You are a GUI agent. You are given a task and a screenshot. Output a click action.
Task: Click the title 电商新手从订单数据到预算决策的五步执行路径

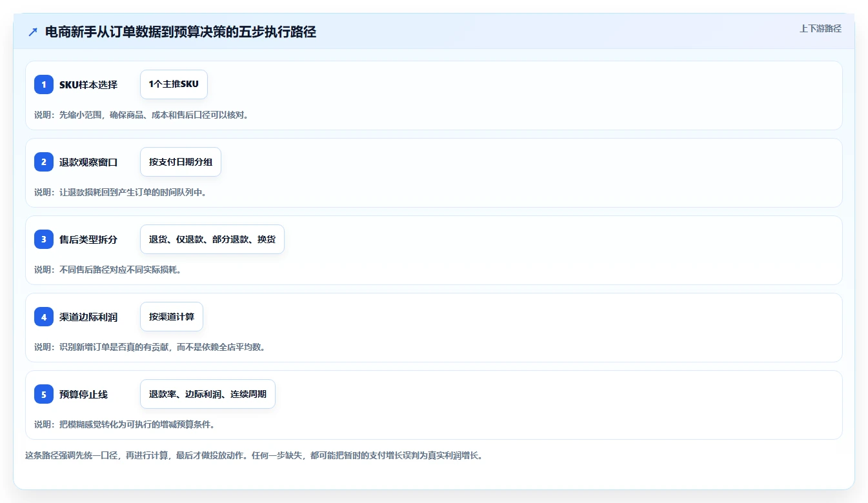[x=181, y=32]
